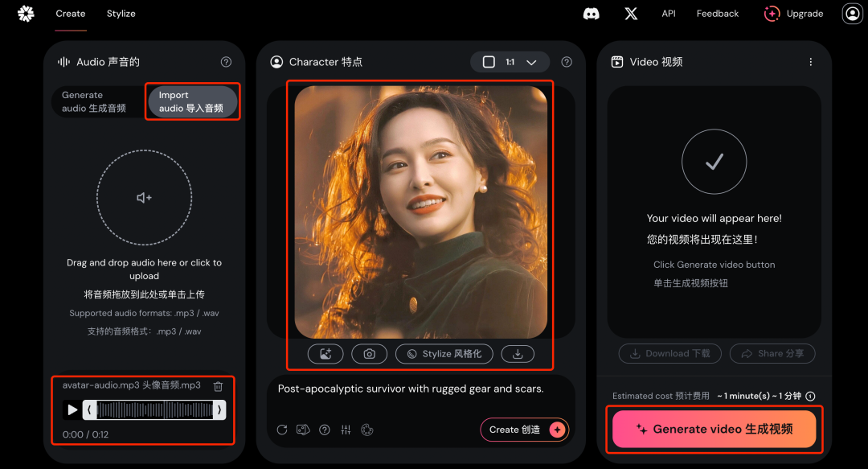This screenshot has width=868, height=469.
Task: Click the Share video button
Action: 772,354
